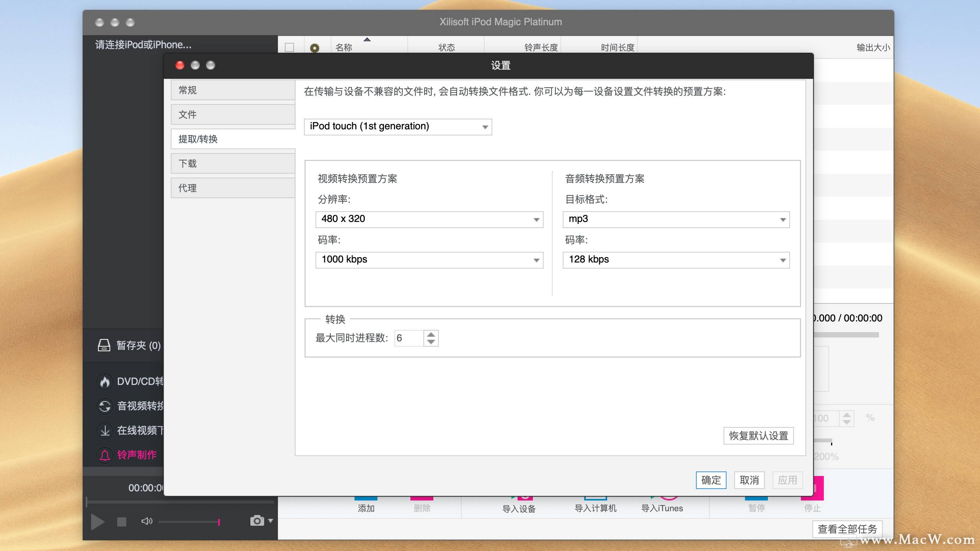Click the 恢复默认设置 button
Image resolution: width=980 pixels, height=551 pixels.
[758, 436]
